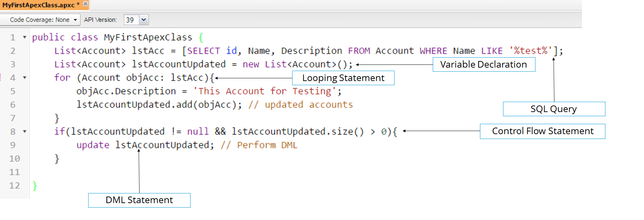Click line number 2 in the gutter
The width and height of the screenshot is (644, 220).
13,51
